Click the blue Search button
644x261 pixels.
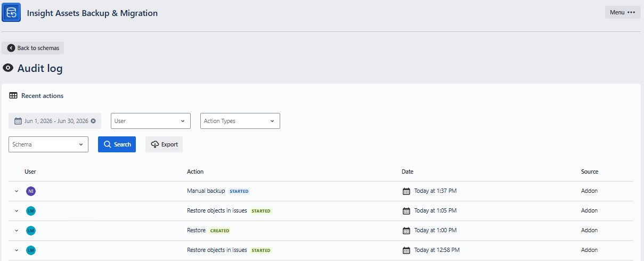click(117, 144)
